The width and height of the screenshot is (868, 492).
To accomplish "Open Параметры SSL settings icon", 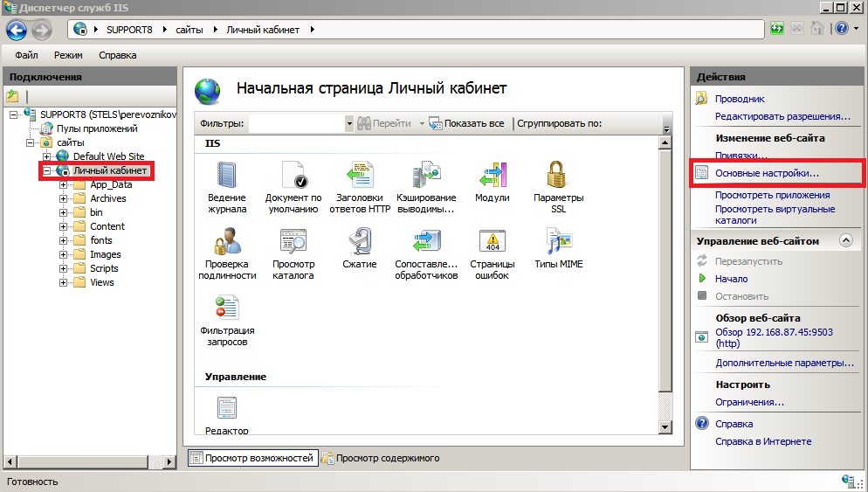I will [x=559, y=187].
